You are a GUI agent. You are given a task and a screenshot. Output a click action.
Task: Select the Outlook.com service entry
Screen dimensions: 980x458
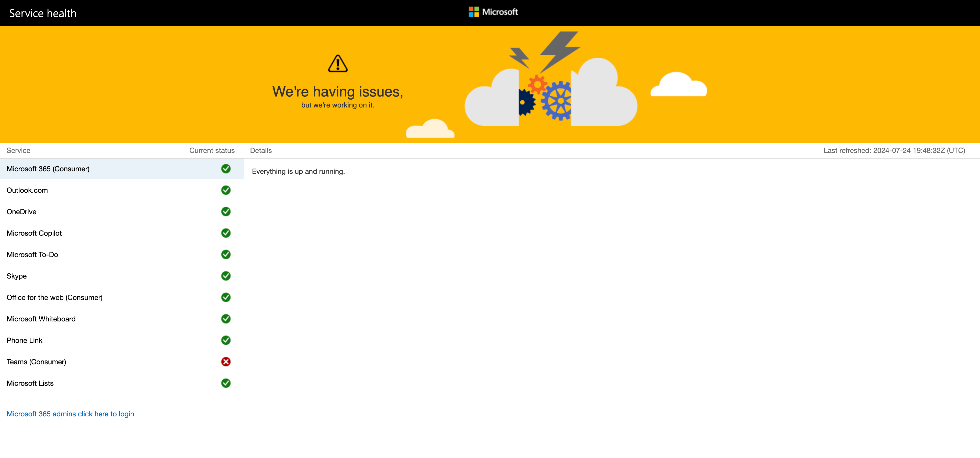pyautogui.click(x=27, y=190)
